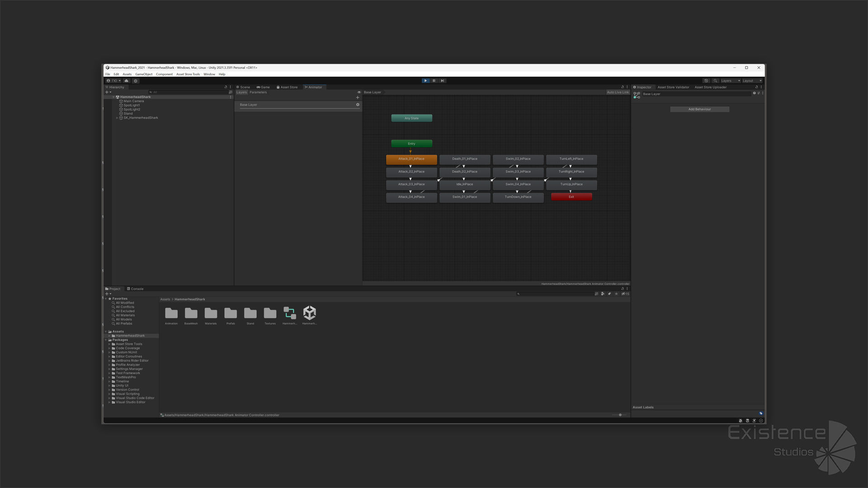Open the undo history icon

[x=706, y=81]
